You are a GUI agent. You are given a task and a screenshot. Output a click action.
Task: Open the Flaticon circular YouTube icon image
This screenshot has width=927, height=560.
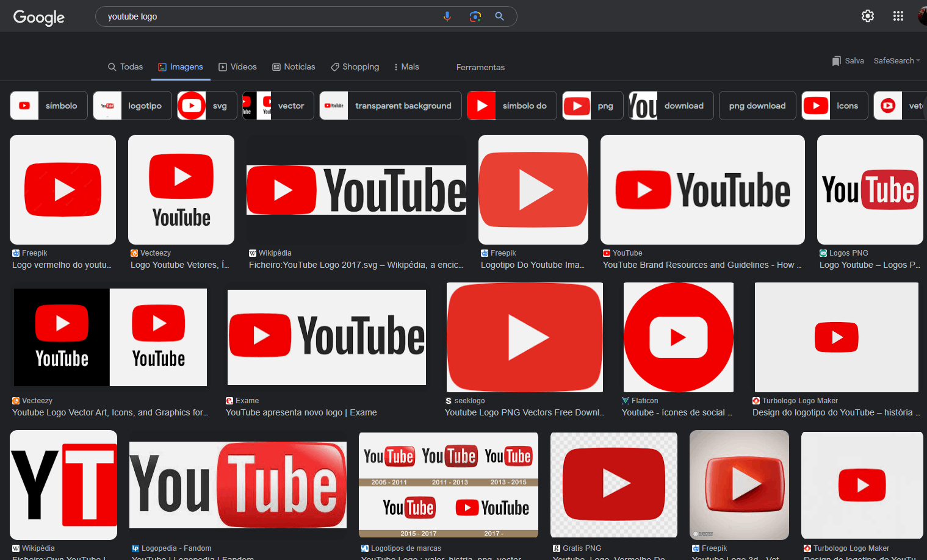coord(679,337)
